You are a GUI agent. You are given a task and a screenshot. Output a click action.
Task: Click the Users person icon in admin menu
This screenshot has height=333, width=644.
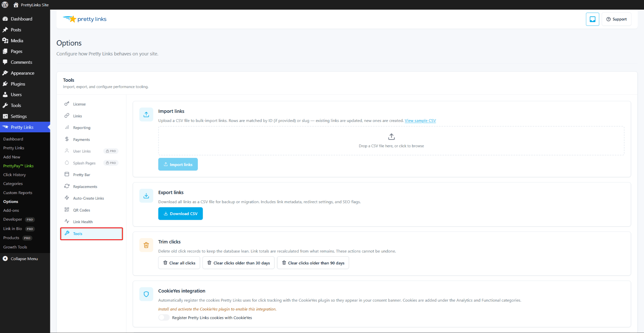point(5,94)
